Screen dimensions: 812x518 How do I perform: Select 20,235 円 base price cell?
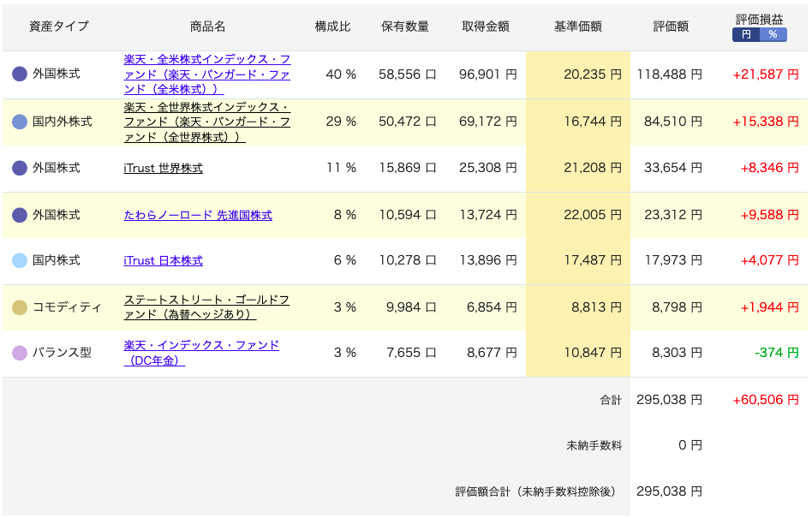click(593, 74)
